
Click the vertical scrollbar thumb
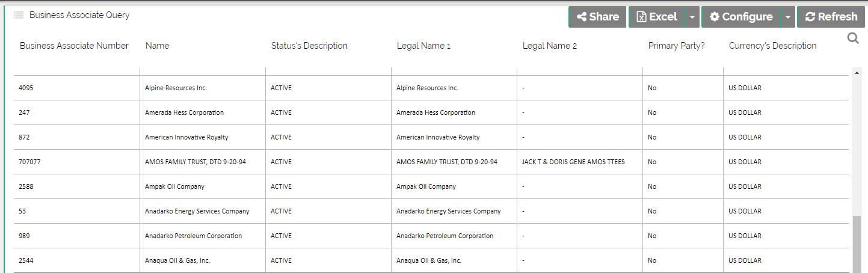coord(857,244)
